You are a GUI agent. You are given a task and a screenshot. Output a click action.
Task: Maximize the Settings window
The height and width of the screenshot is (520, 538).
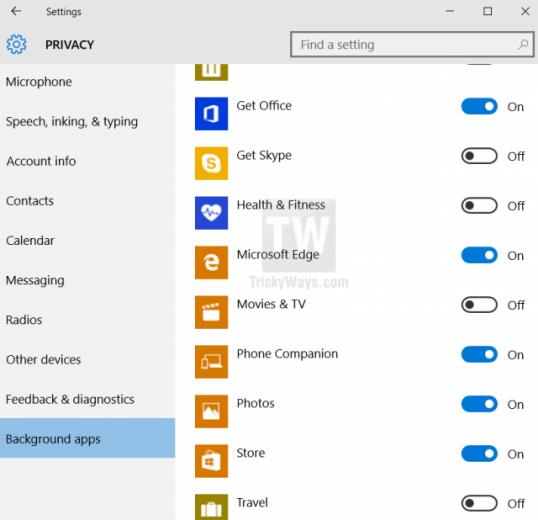coord(488,11)
